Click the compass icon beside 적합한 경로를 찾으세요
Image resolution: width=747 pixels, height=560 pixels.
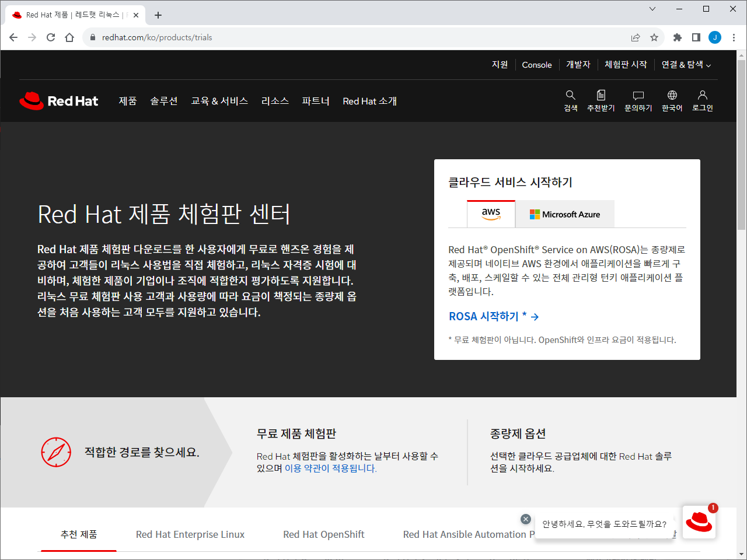click(56, 452)
